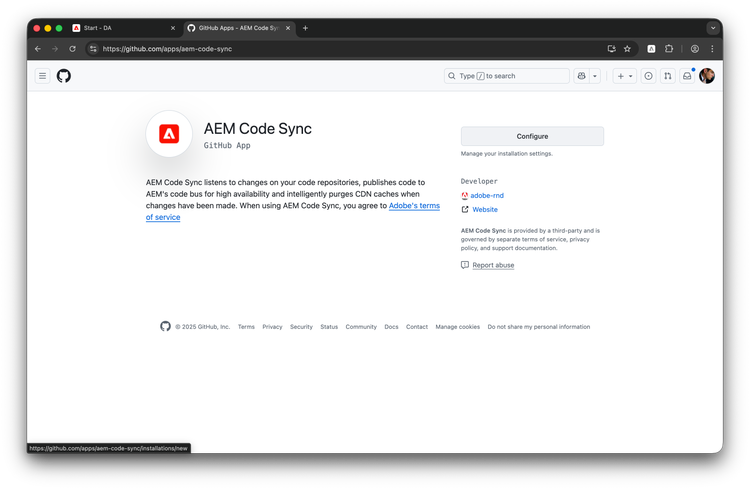Click the AEM Code Sync app logo
750x489 pixels.
click(169, 134)
